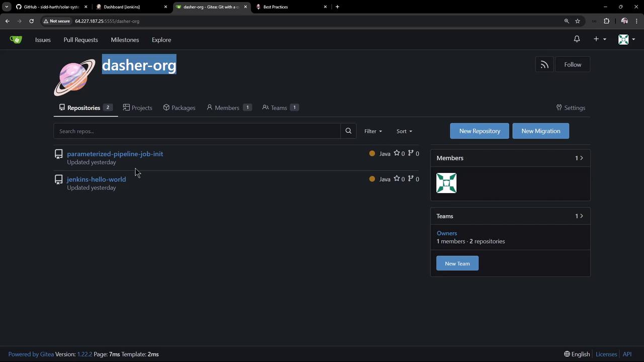Click the New Team button
Screen dimensions: 644x362
coord(457,263)
